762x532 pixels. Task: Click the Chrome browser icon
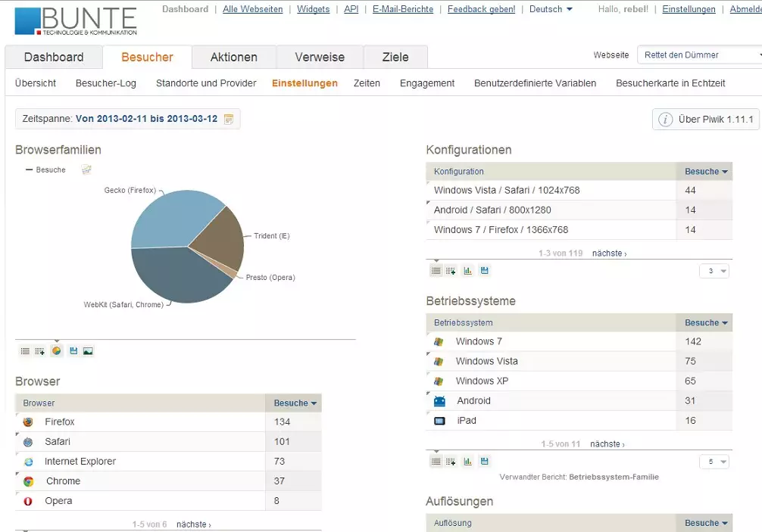pyautogui.click(x=29, y=481)
